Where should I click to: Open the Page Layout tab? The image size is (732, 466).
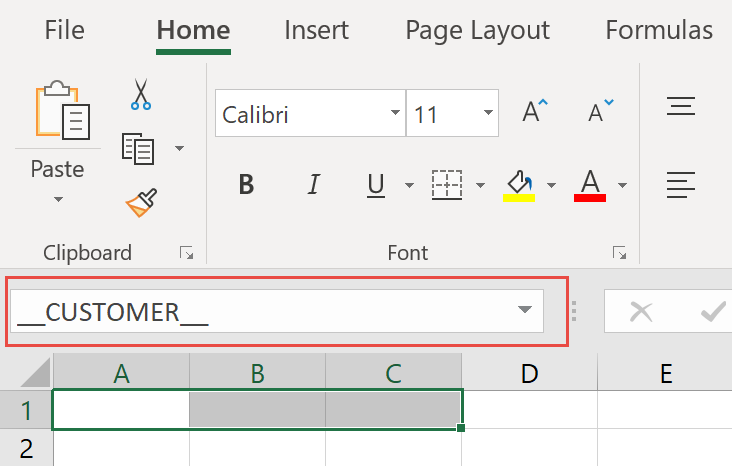[478, 31]
